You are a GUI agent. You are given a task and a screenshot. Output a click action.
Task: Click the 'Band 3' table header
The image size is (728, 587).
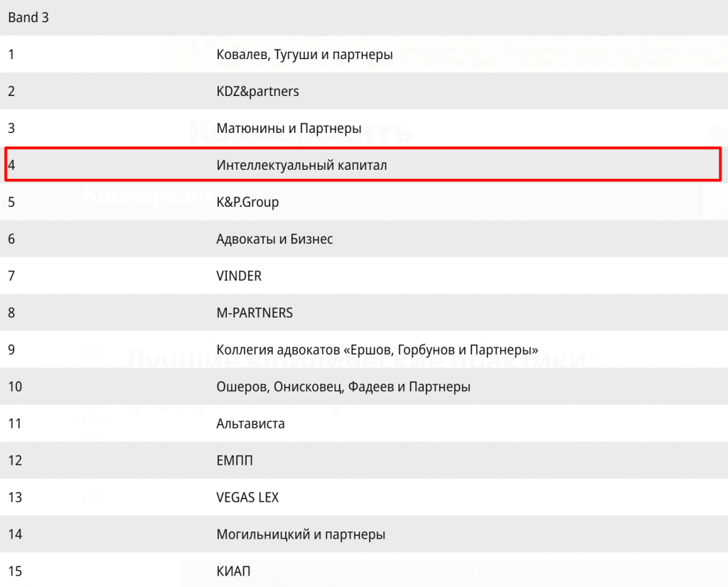click(x=28, y=18)
